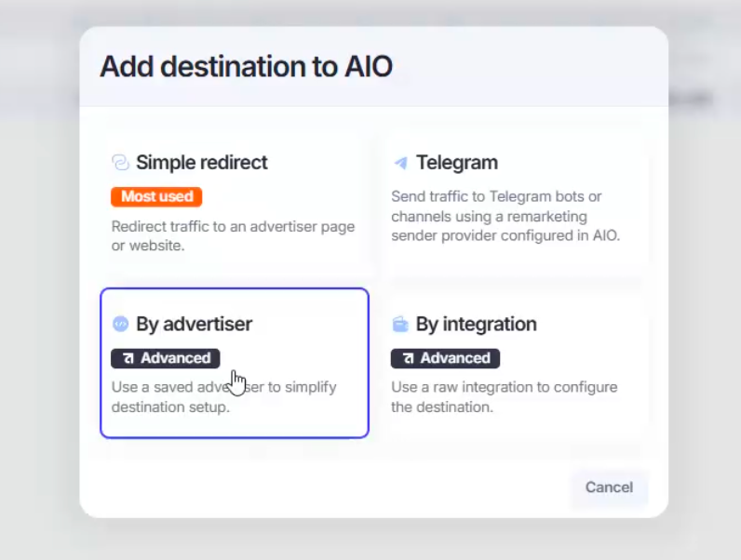Select the Simple redirect title

tap(202, 163)
